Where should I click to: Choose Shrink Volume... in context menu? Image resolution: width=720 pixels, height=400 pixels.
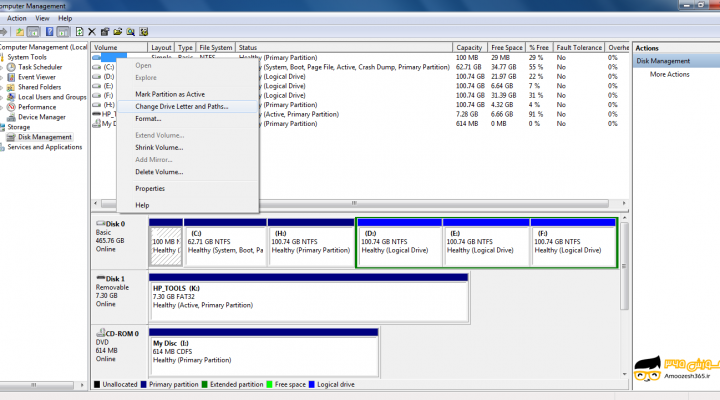pyautogui.click(x=187, y=147)
